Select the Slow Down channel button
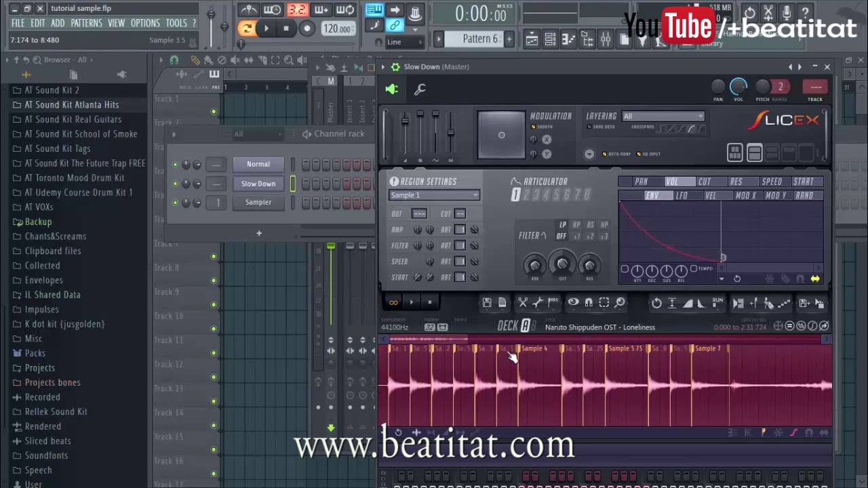868x488 pixels. click(x=258, y=184)
